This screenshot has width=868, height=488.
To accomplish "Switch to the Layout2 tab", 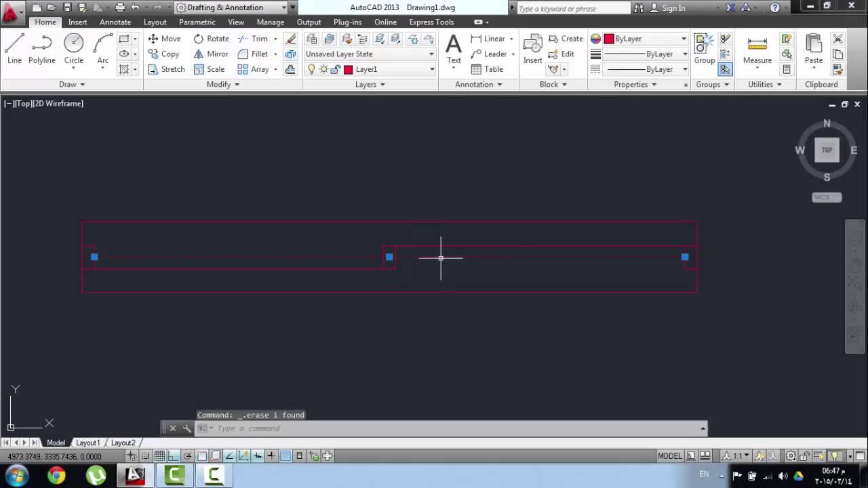I will tap(123, 443).
